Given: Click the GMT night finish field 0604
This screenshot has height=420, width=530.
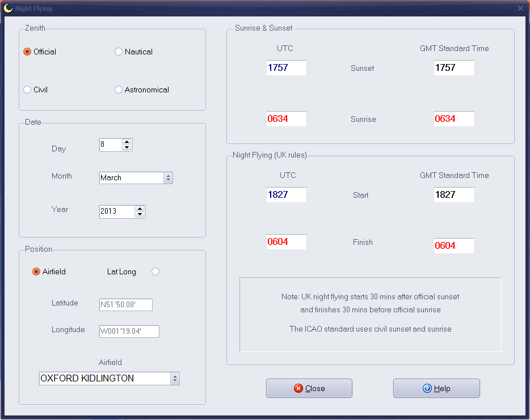Looking at the screenshot, I should 454,246.
